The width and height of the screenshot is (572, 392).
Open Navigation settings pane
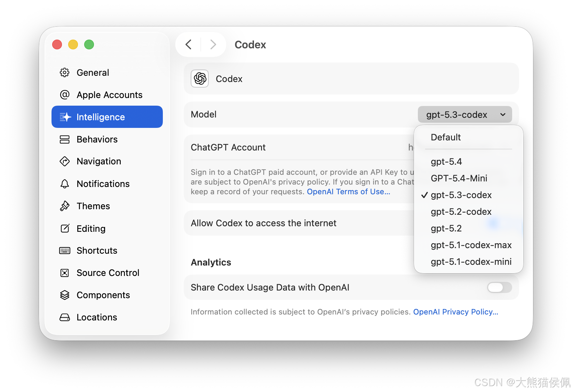tap(107, 161)
